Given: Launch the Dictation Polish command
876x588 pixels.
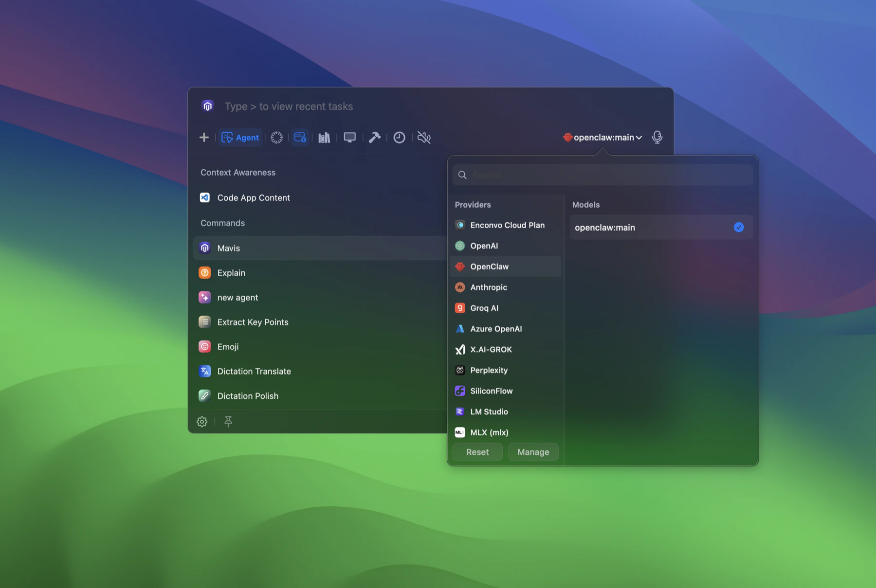Looking at the screenshot, I should point(320,396).
